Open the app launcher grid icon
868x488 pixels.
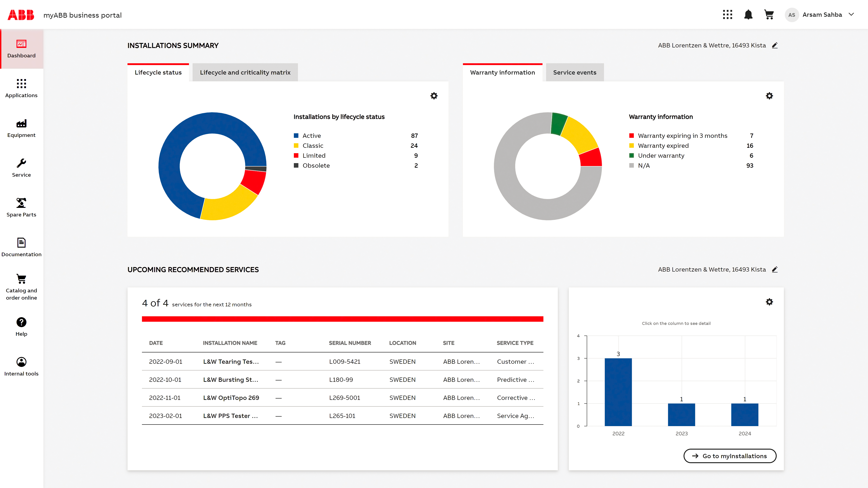pyautogui.click(x=727, y=14)
